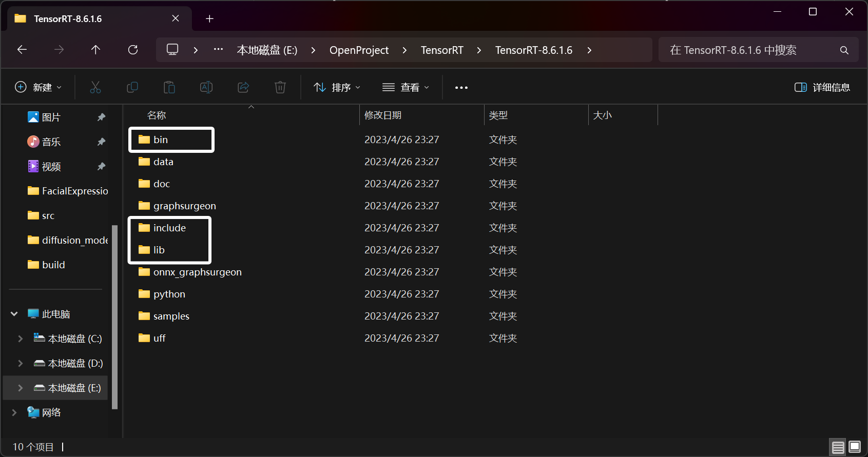Viewport: 868px width, 457px height.
Task: Open 图片 in the sidebar
Action: click(x=44, y=117)
